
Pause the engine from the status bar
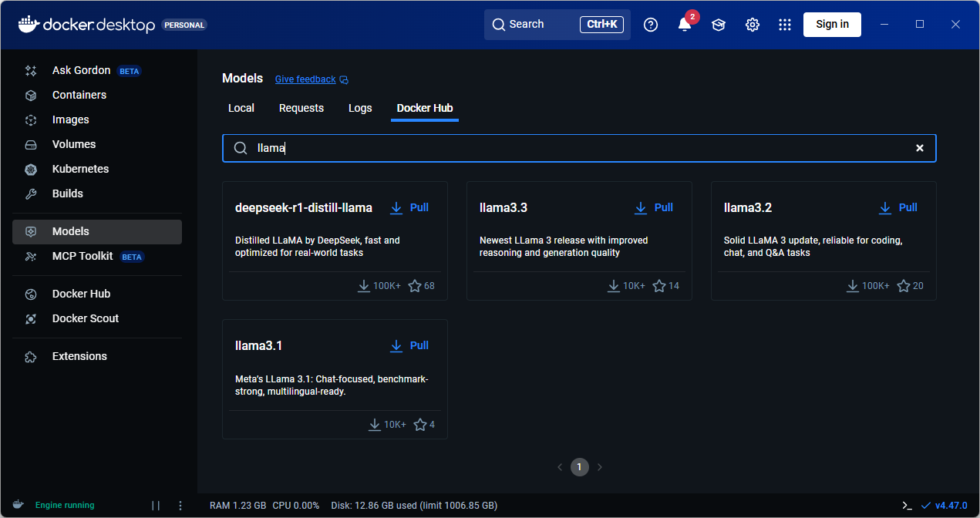156,506
